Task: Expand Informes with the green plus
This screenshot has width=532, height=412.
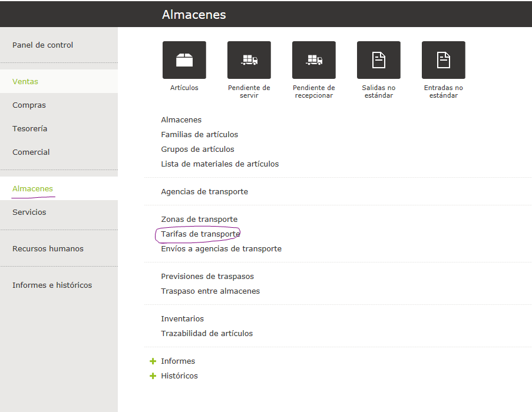Action: click(153, 361)
